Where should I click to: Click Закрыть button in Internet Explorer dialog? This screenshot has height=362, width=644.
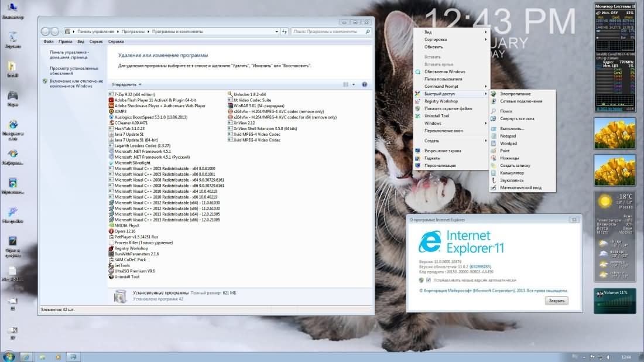pos(557,300)
